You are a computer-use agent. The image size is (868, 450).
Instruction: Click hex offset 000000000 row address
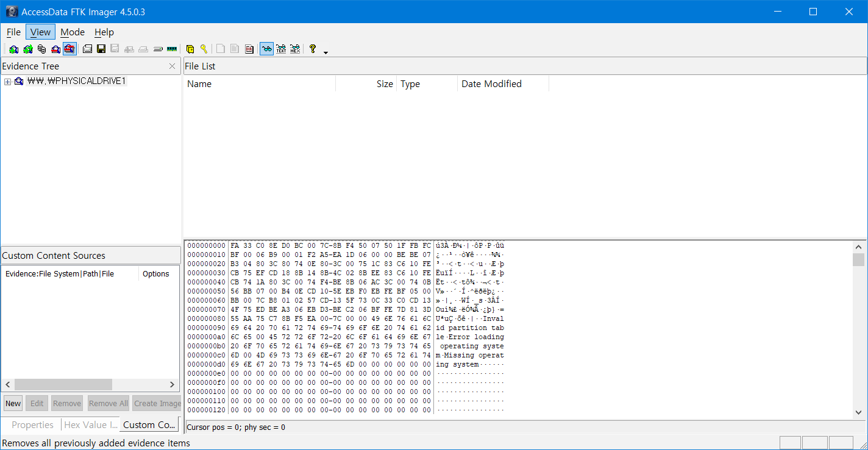click(x=207, y=245)
